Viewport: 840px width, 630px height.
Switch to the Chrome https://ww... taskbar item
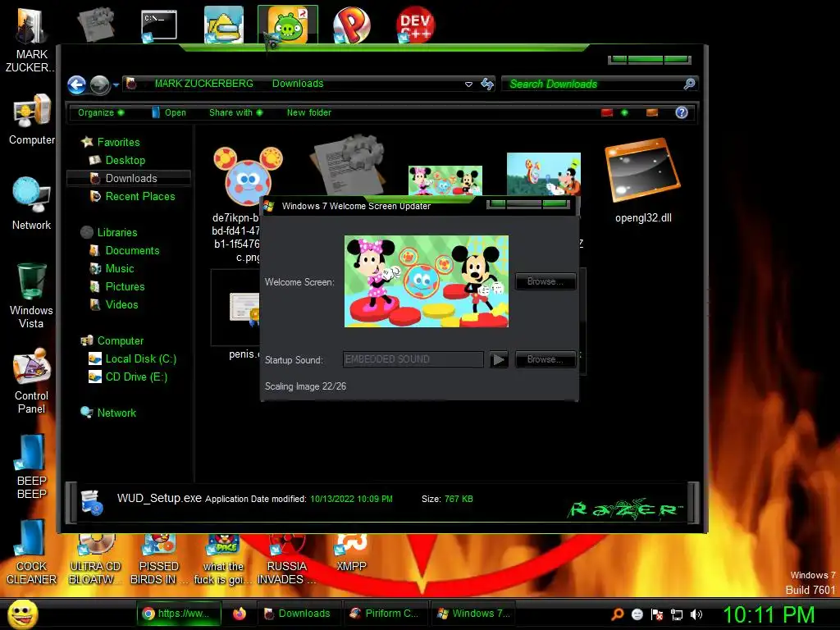179,614
